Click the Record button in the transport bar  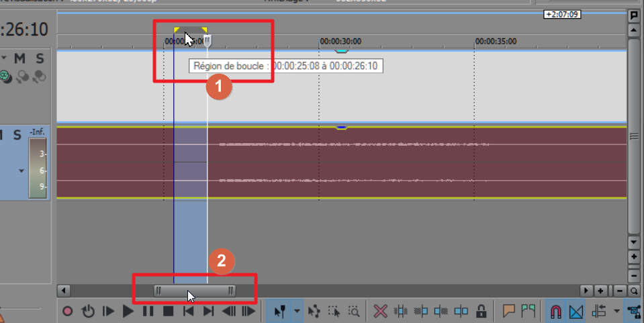click(68, 311)
